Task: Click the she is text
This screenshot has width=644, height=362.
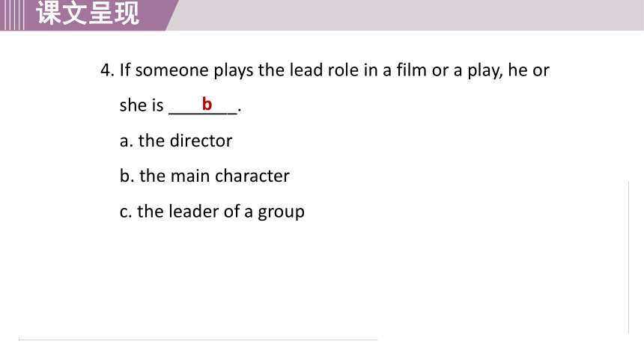Action: 142,105
